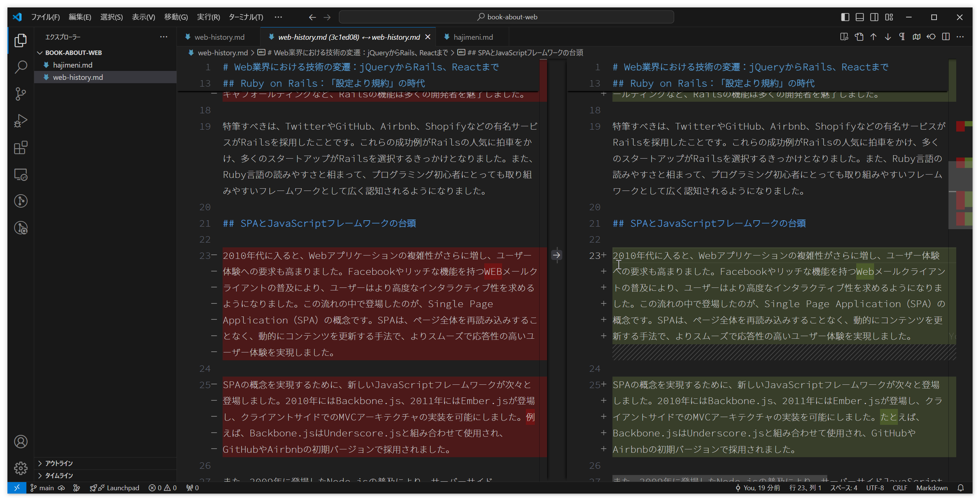Click the open changes with search icon
The height and width of the screenshot is (501, 980).
click(844, 37)
